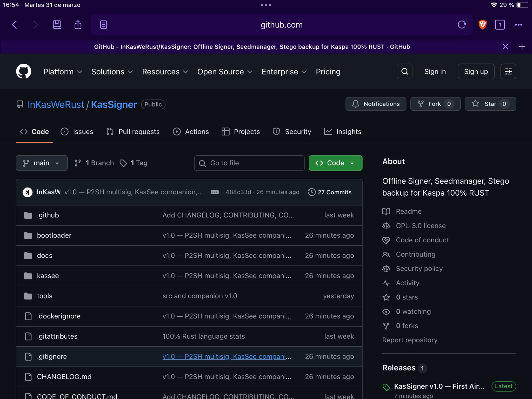Open the appearance settings sliders icon
This screenshot has width=532, height=399.
click(x=508, y=71)
